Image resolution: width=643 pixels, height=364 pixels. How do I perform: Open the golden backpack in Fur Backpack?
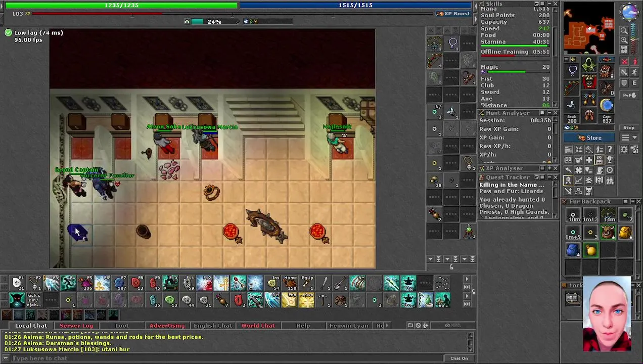(625, 233)
